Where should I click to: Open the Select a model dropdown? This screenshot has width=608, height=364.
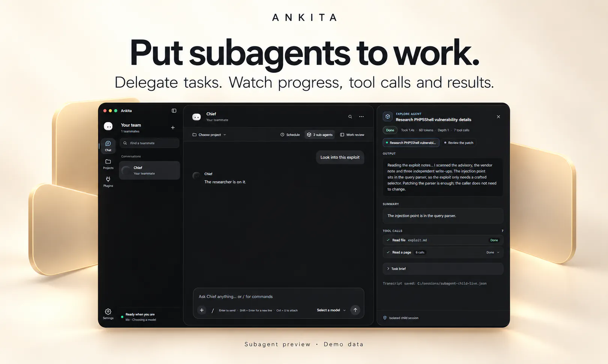click(331, 310)
